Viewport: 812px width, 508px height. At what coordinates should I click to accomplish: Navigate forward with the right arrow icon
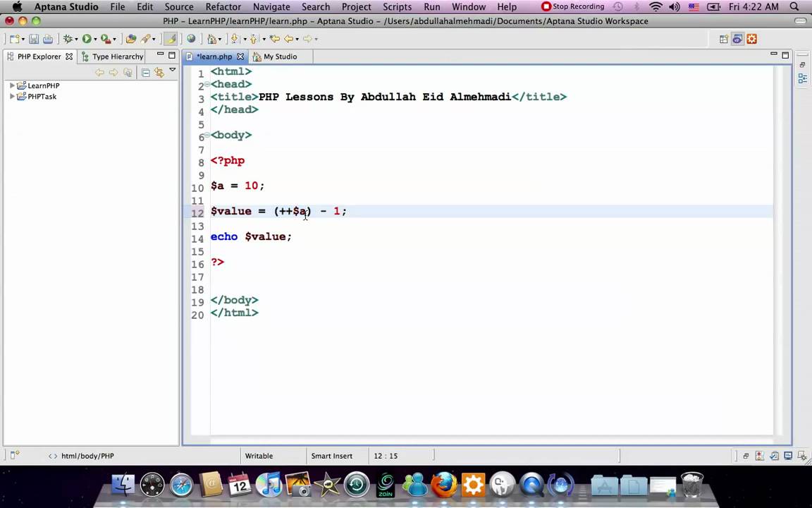tap(307, 39)
